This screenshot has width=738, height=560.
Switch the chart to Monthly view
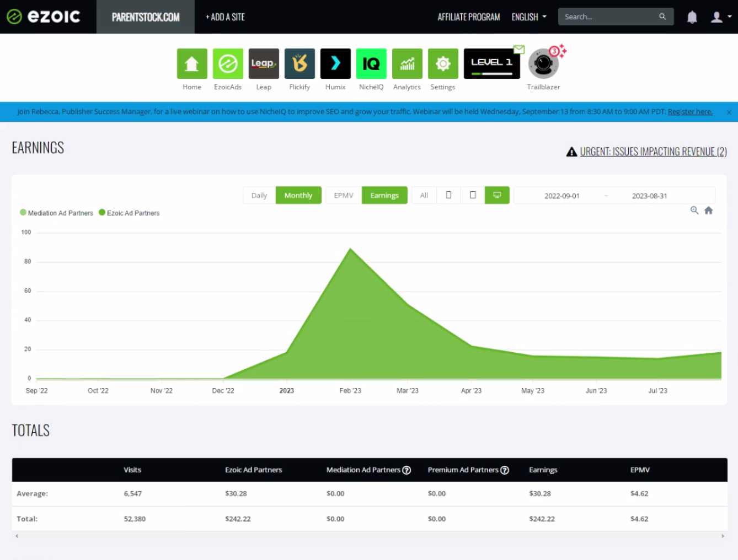(298, 195)
